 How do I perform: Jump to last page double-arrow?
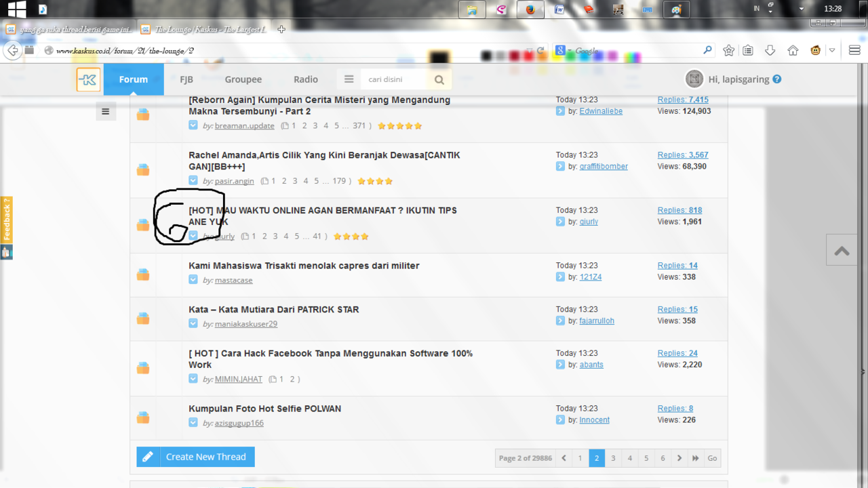(x=696, y=458)
